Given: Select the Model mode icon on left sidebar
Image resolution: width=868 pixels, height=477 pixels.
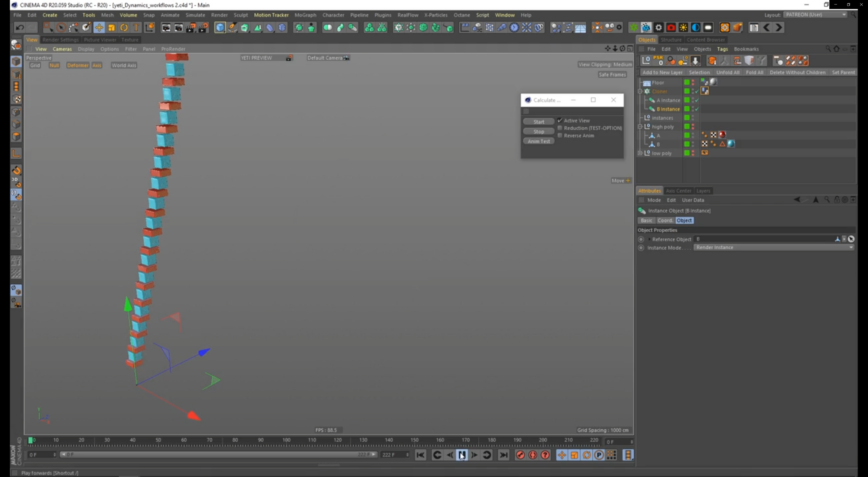Looking at the screenshot, I should tap(16, 61).
